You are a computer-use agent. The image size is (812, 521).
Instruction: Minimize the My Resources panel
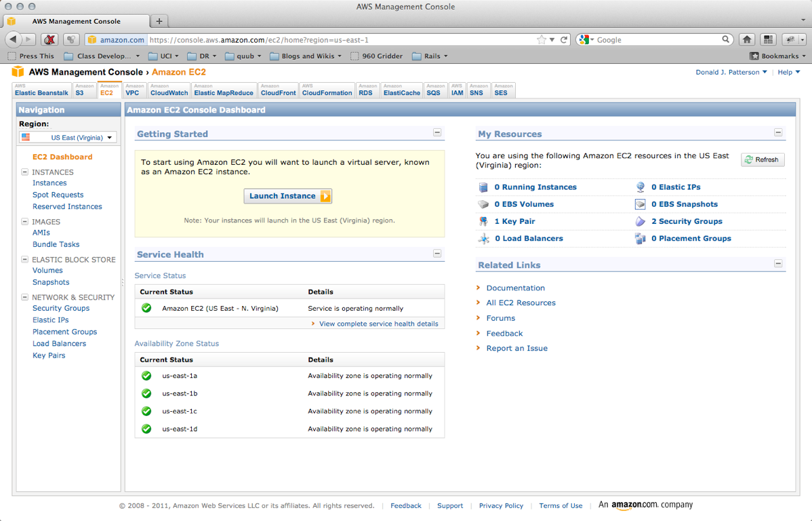(778, 133)
